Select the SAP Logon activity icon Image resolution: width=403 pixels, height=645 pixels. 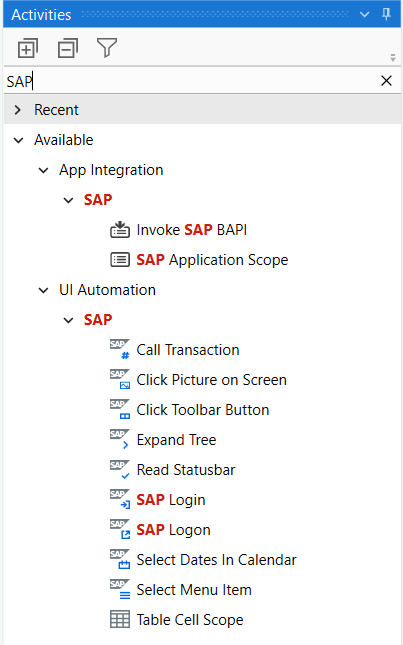(x=120, y=529)
